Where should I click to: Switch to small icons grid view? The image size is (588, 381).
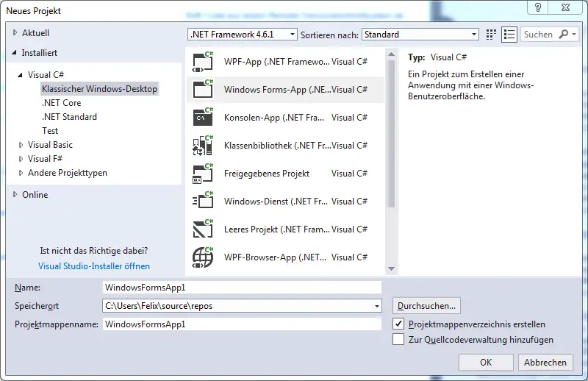click(x=491, y=35)
